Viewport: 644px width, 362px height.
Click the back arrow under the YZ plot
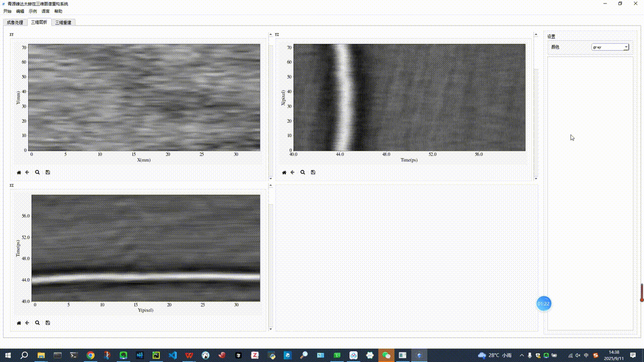pos(292,172)
